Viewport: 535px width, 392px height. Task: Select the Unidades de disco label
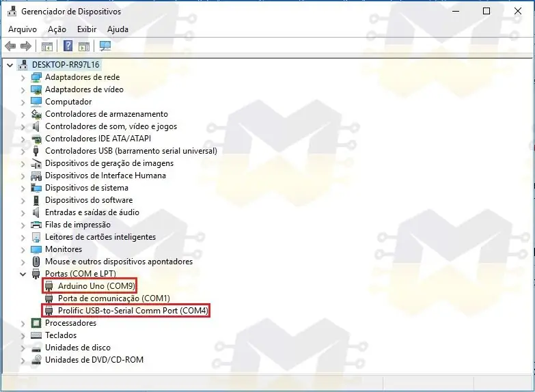point(78,348)
